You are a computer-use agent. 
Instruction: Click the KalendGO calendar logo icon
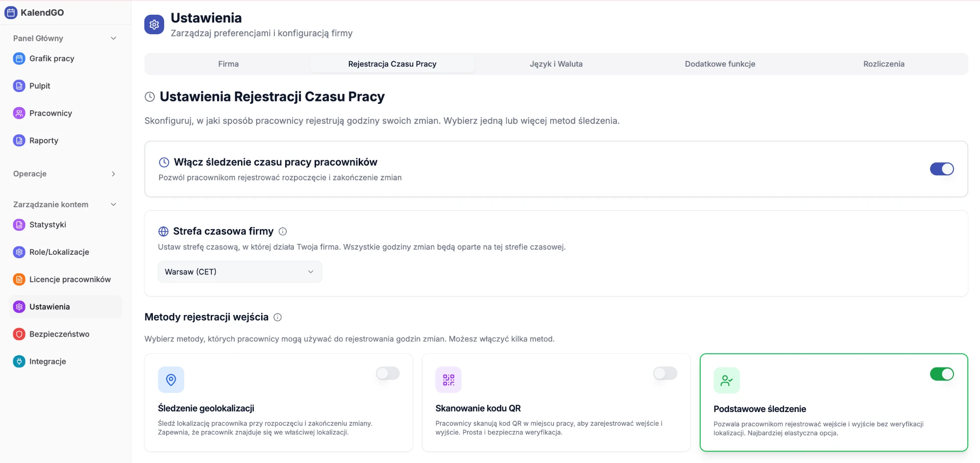[11, 13]
